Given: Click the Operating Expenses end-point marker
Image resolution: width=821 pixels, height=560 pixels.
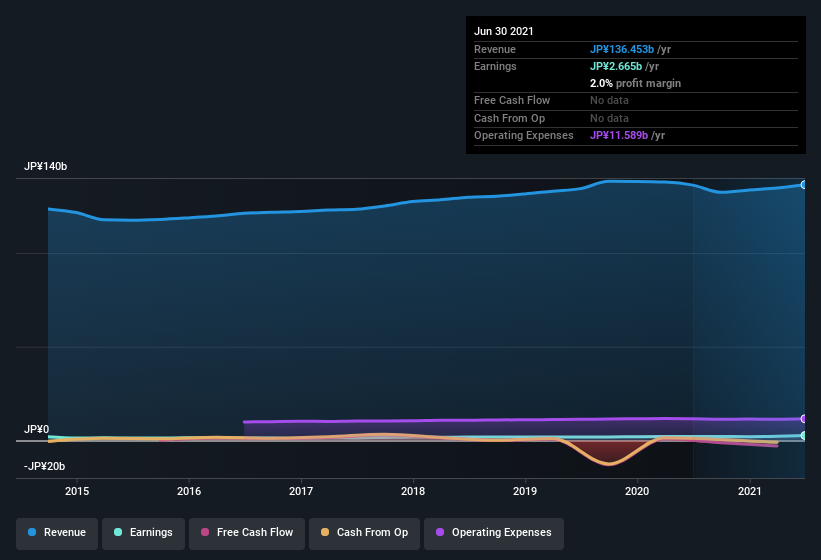Looking at the screenshot, I should (x=803, y=419).
